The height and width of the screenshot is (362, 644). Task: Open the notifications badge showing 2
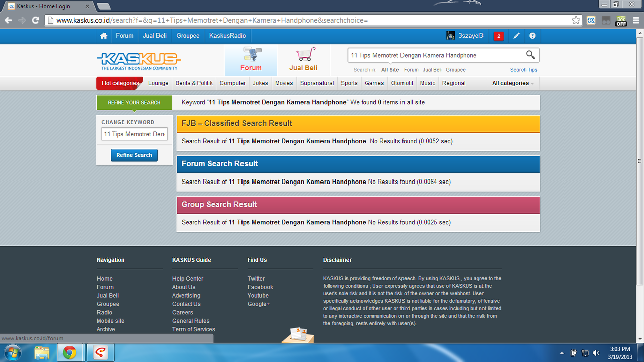(x=498, y=36)
